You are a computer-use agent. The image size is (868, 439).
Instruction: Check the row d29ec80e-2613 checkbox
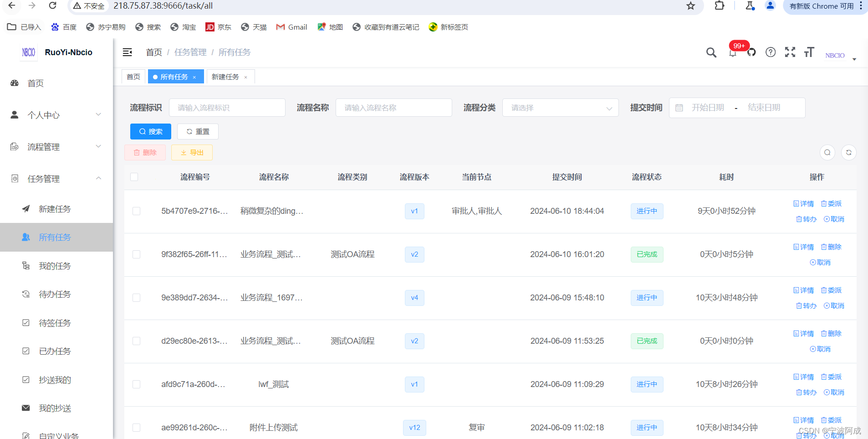click(x=136, y=341)
